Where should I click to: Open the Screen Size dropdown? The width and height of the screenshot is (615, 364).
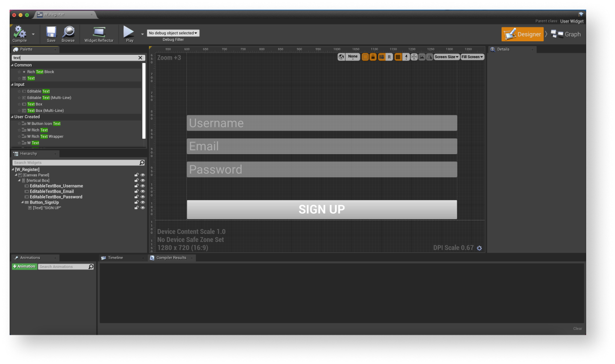click(x=446, y=57)
